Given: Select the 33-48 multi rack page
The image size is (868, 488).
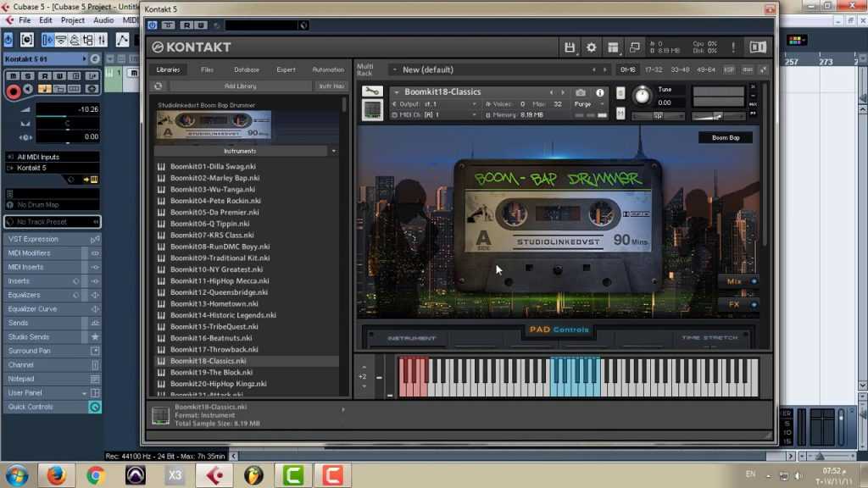Looking at the screenshot, I should coord(680,69).
